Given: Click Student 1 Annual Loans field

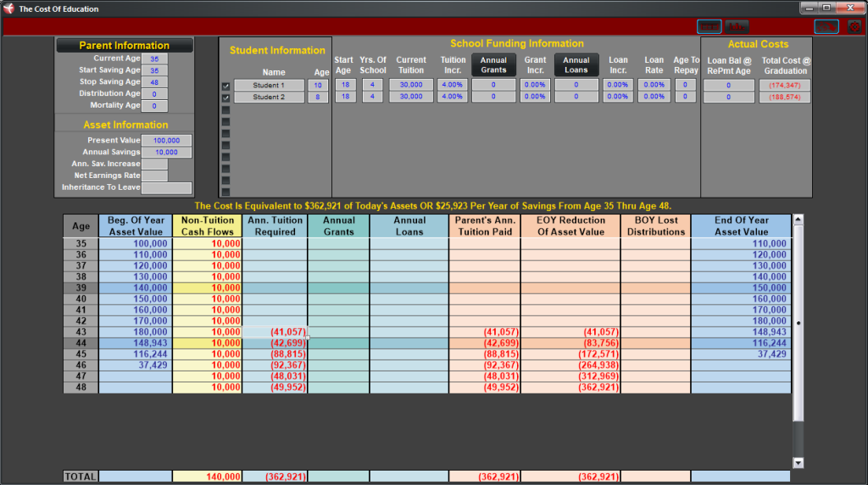Looking at the screenshot, I should point(576,85).
